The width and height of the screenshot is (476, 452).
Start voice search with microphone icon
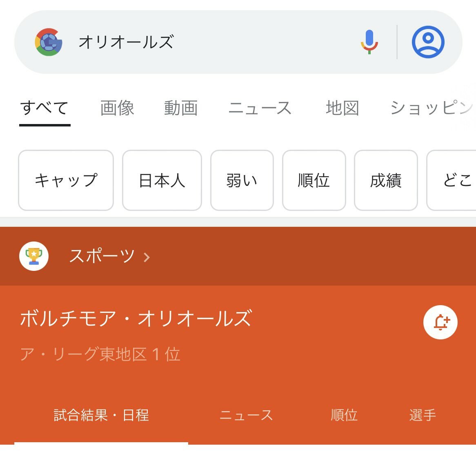click(369, 42)
